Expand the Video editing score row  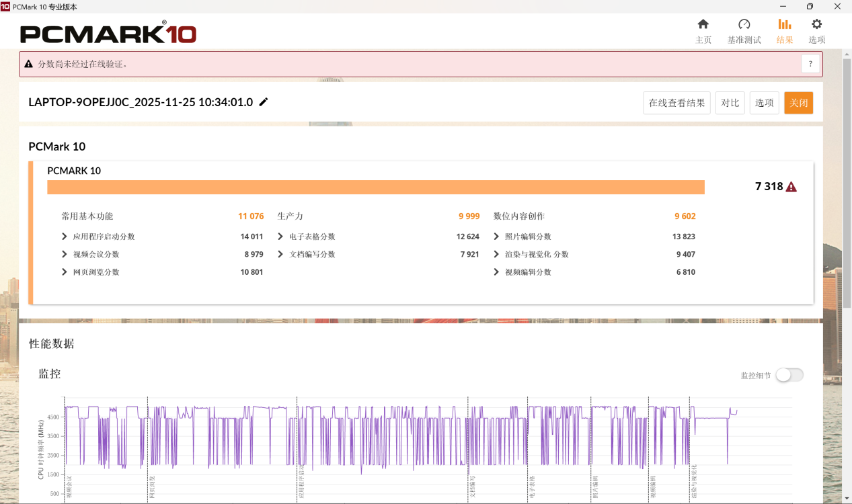(497, 272)
